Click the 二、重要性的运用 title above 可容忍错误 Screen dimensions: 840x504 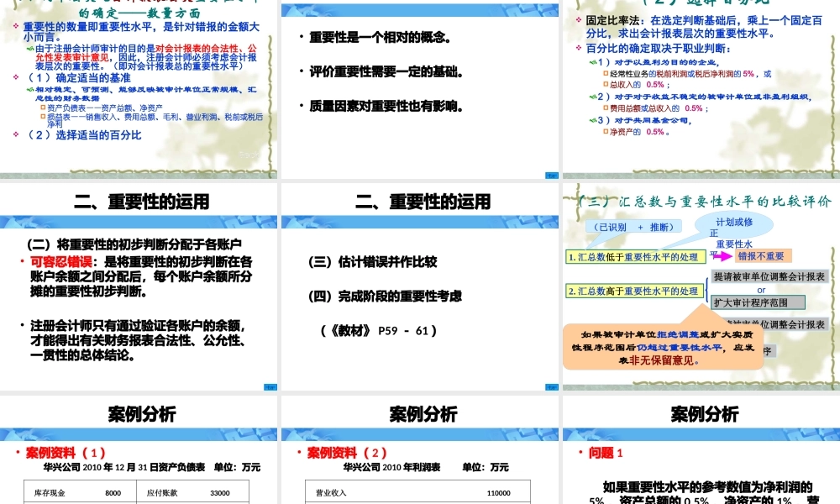pyautogui.click(x=142, y=202)
